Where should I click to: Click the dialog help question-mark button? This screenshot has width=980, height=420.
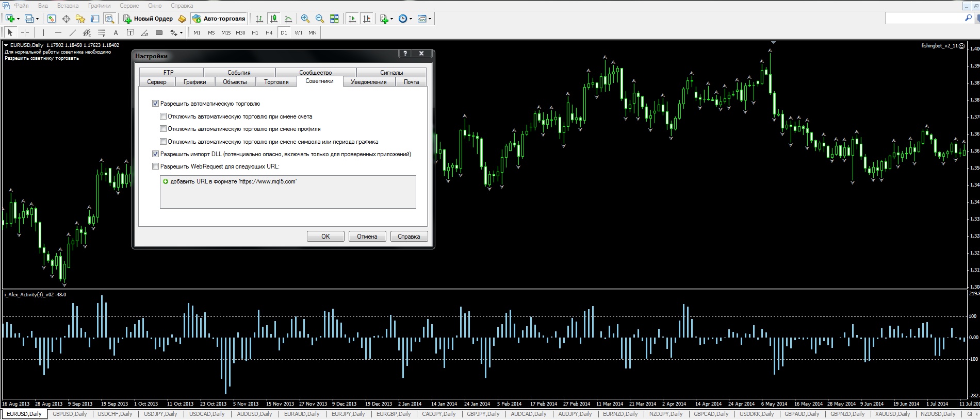click(x=405, y=54)
